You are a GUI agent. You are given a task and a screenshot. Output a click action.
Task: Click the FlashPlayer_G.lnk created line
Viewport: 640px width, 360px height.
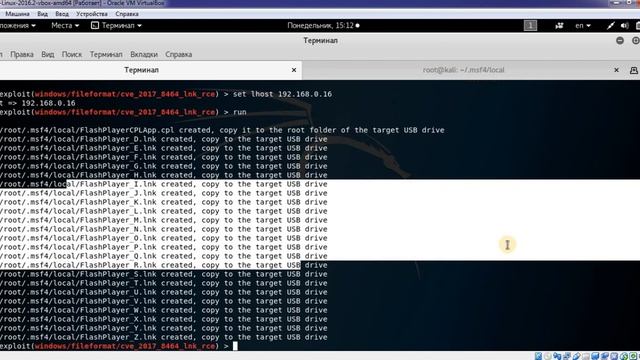[163, 166]
